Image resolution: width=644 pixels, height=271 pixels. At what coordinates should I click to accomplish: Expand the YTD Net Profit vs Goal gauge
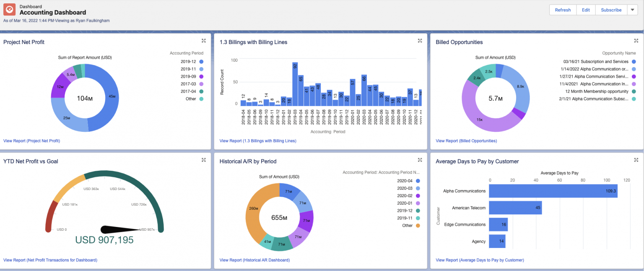[x=204, y=160]
